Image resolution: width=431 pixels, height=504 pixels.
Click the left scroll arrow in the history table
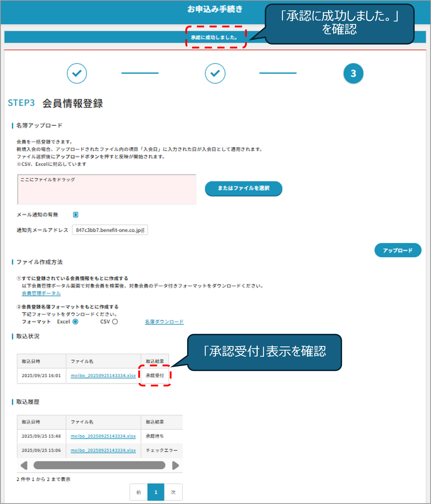pos(24,465)
